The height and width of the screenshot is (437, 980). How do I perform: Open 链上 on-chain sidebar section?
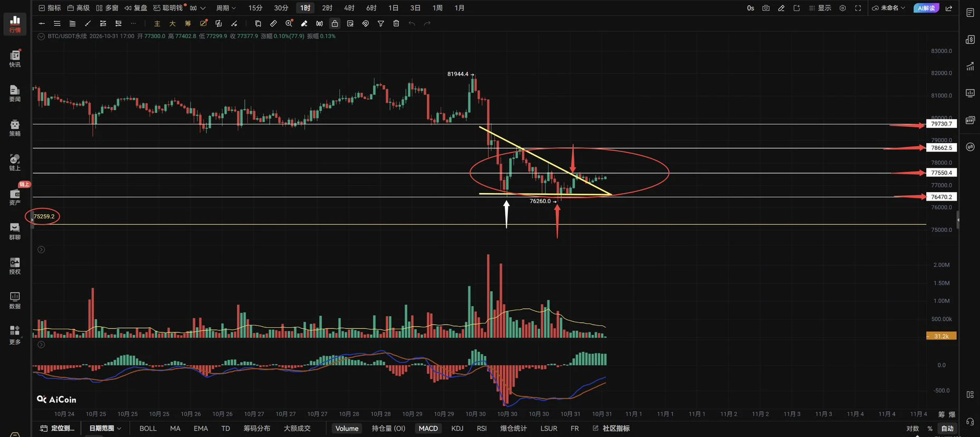point(15,162)
